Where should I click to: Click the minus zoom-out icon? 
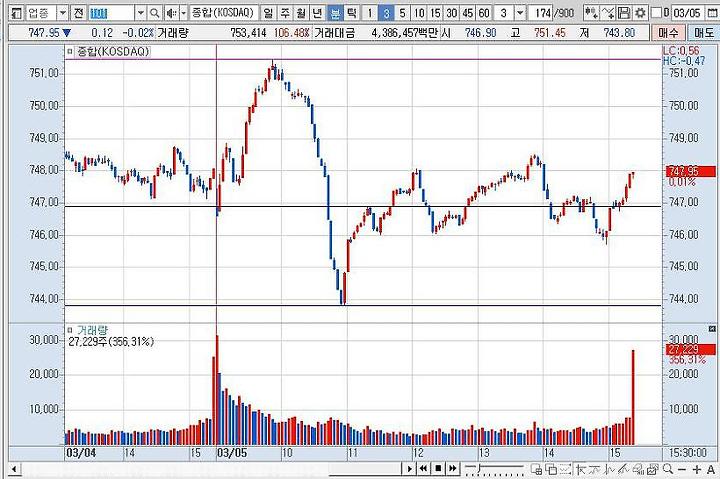coord(682,470)
